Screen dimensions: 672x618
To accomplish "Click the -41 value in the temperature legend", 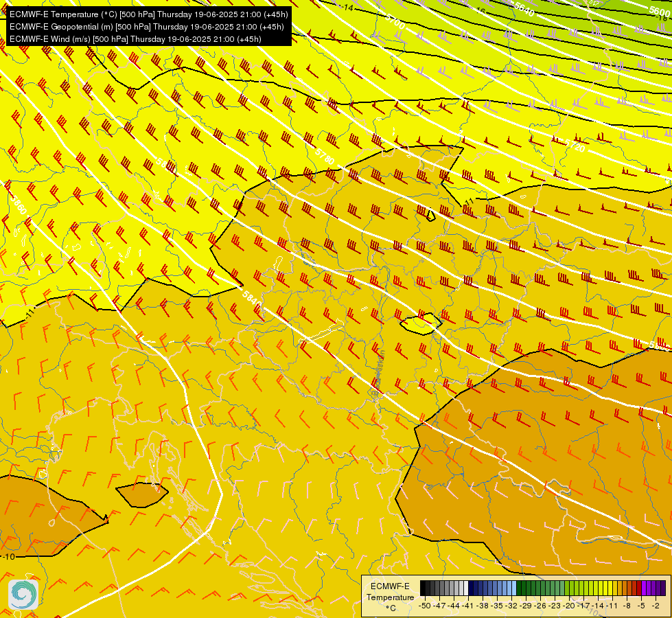I will point(468,606).
